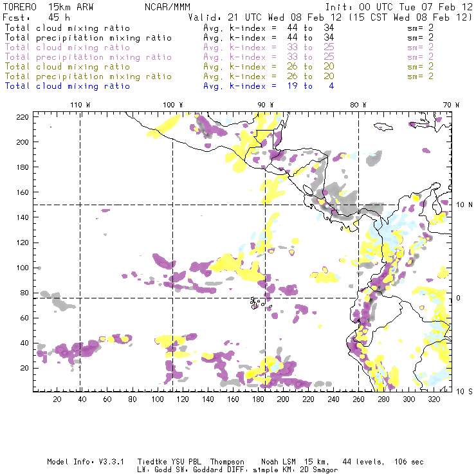Viewport: 476px width, 476px height.
Task: Click the y-axis tick label '100'
Action: pyautogui.click(x=23, y=268)
